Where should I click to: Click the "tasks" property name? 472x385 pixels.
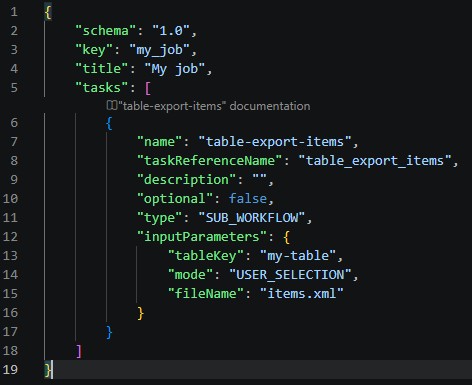[102, 88]
